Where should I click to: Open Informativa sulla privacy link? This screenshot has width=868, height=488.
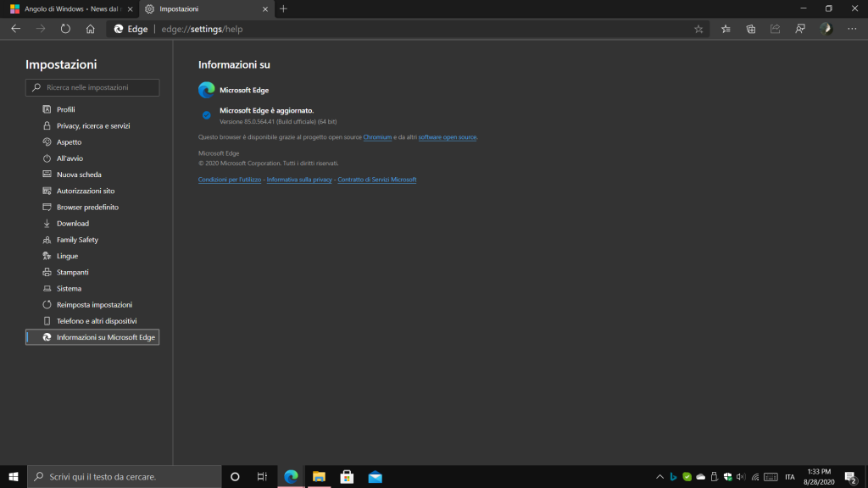tap(299, 180)
